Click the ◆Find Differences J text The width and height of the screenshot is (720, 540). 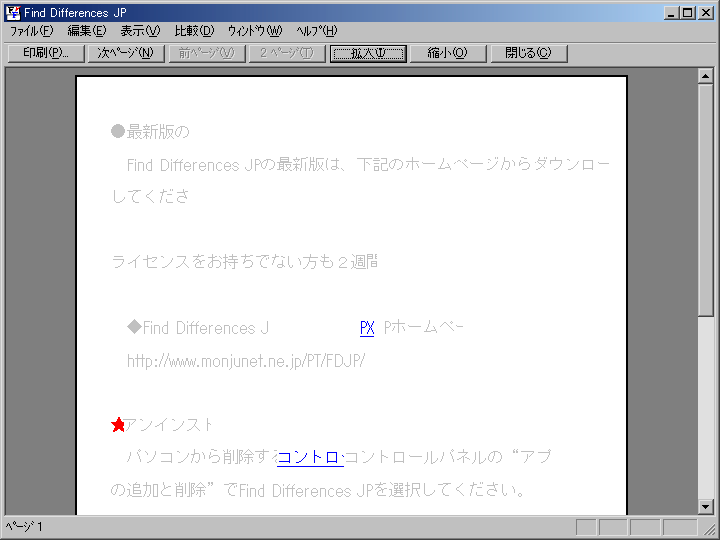pyautogui.click(x=198, y=328)
